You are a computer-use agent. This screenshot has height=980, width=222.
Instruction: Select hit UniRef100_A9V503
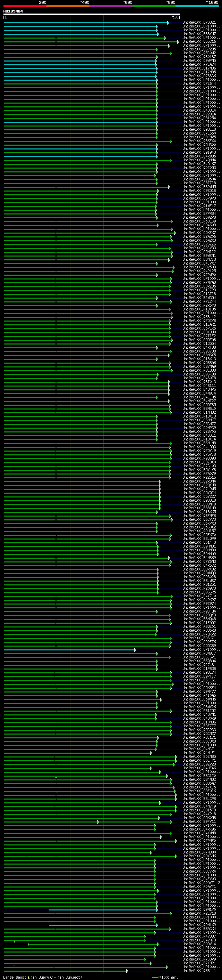[199, 267]
